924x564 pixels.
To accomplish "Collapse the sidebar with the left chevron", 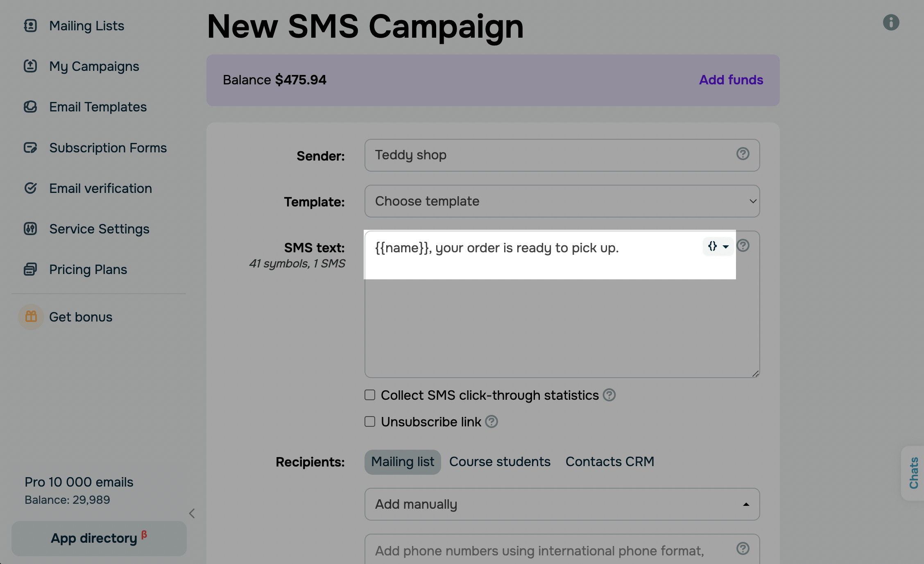I will coord(192,513).
